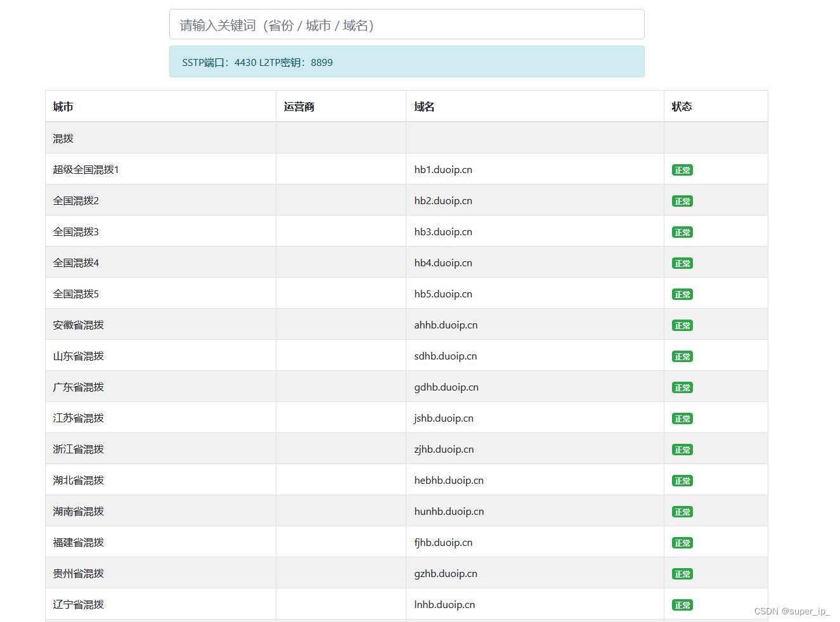This screenshot has height=622, width=840.
Task: Select the 广东省混拨 city cell
Action: [160, 387]
